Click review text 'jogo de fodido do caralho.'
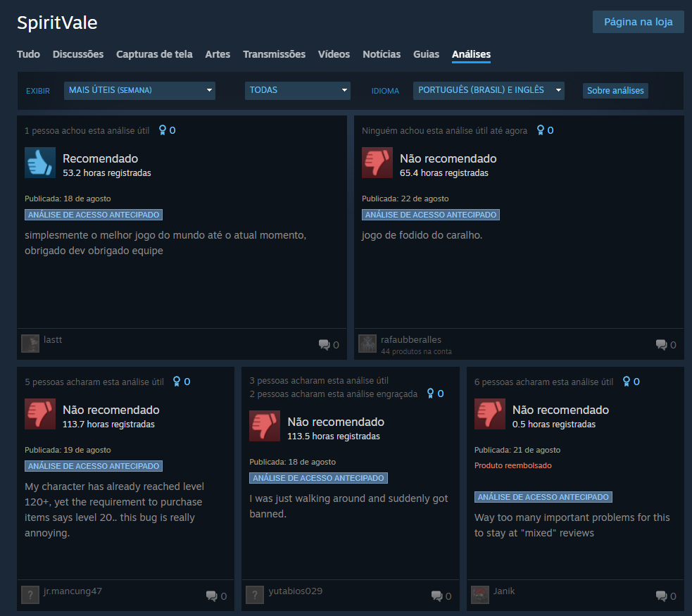This screenshot has width=692, height=616. point(422,235)
